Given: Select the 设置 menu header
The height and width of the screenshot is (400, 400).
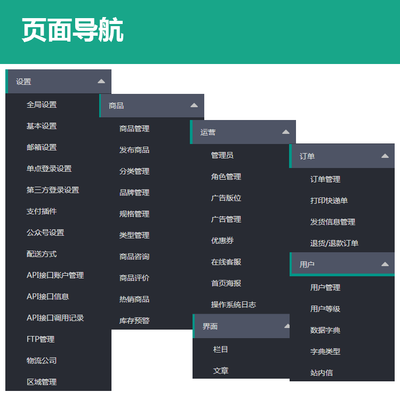Looking at the screenshot, I should [58, 82].
